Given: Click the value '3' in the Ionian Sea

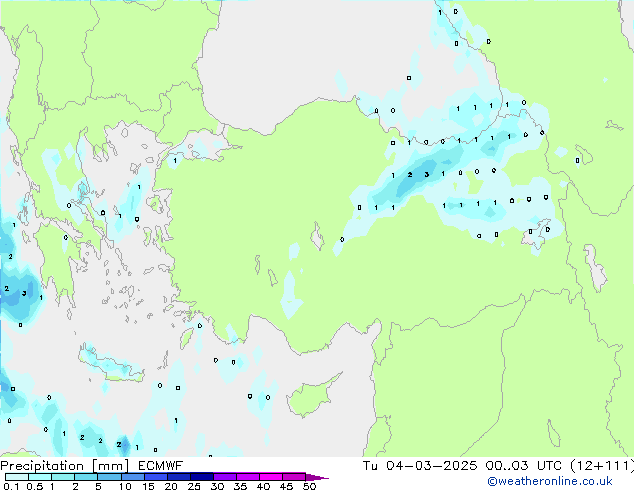Looking at the screenshot, I should (x=24, y=293).
